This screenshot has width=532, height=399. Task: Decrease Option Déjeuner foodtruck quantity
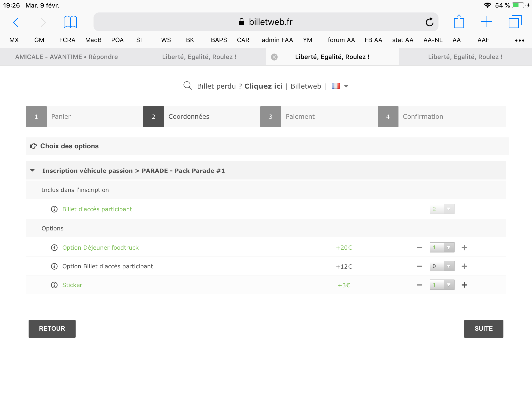click(419, 248)
